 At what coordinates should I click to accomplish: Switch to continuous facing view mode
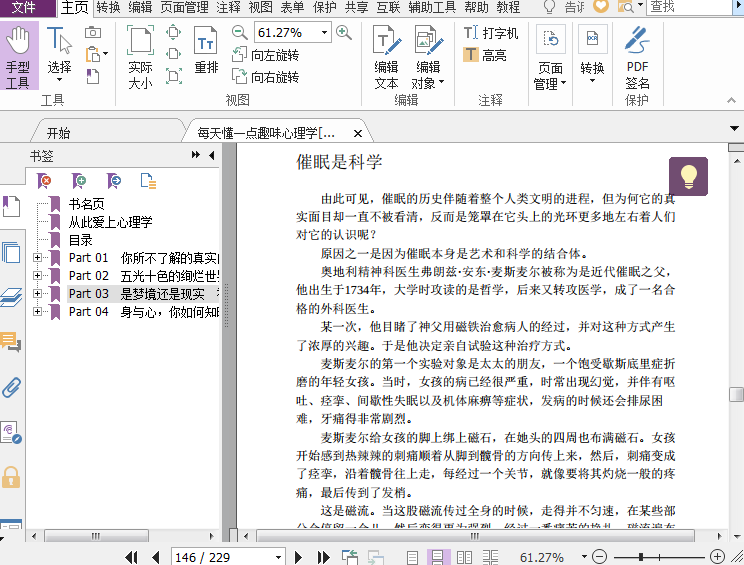490,557
